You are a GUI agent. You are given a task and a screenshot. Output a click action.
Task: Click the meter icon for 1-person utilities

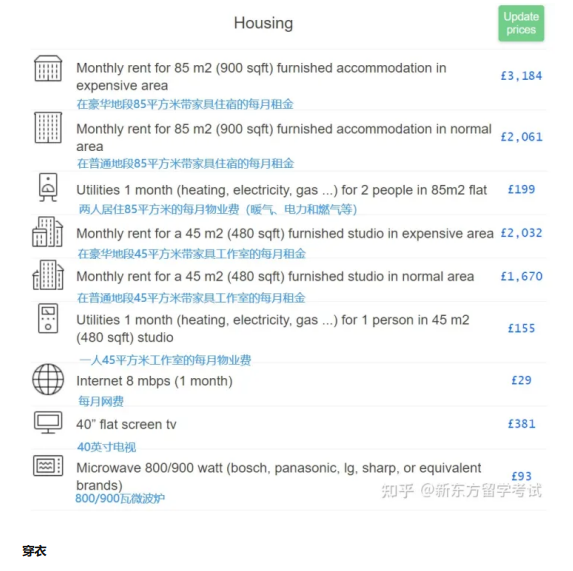tap(48, 318)
